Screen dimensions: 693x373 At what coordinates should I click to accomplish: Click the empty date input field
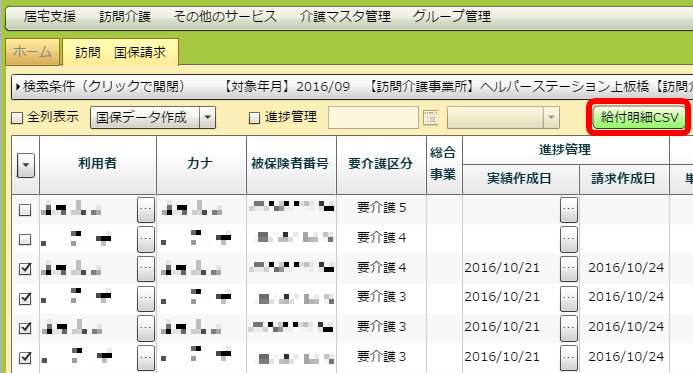point(373,118)
